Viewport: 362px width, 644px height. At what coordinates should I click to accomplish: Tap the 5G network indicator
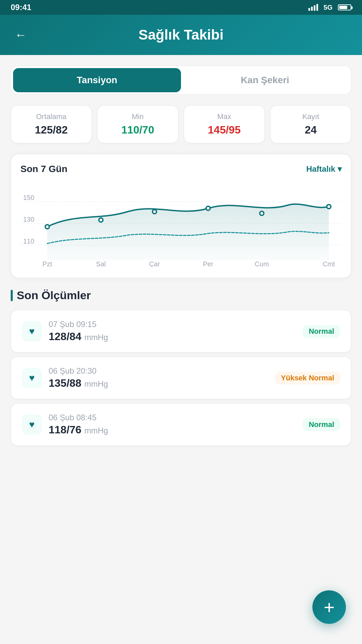click(x=328, y=7)
